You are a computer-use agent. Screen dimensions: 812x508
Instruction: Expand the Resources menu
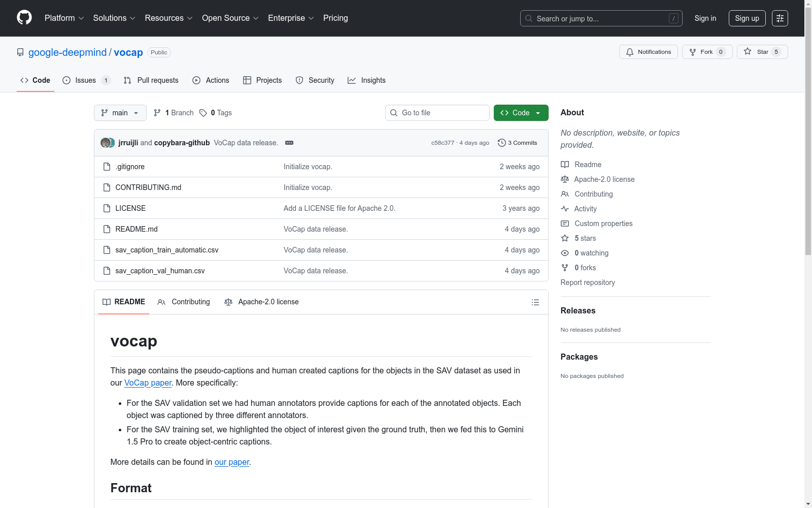(168, 18)
